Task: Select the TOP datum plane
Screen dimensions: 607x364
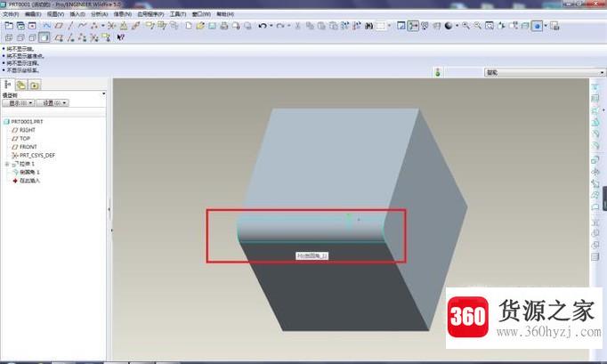Action: (x=20, y=139)
